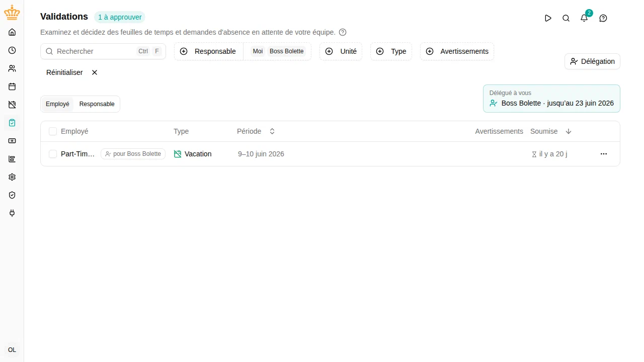Sort by Soumise column
644x362 pixels.
click(551, 131)
